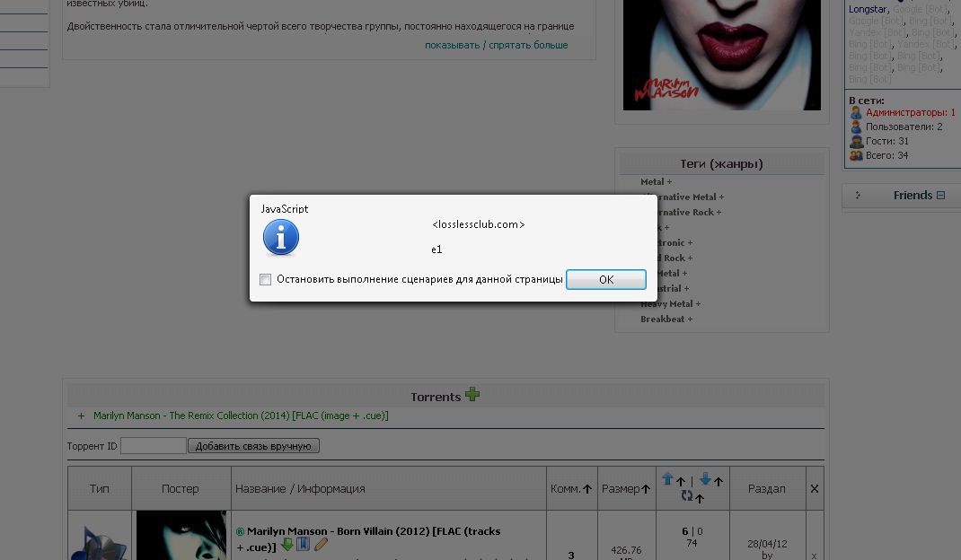
Task: Download Born Villain via green arrow icon
Action: click(287, 544)
